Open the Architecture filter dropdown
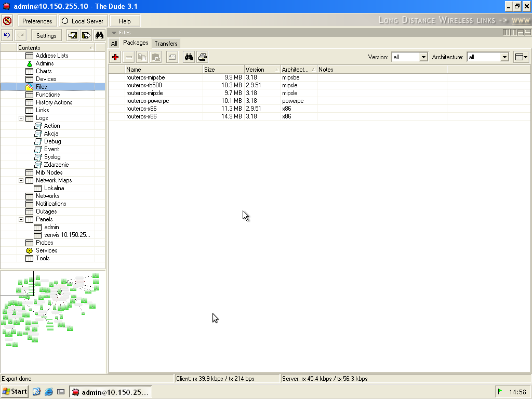532x399 pixels. 504,57
